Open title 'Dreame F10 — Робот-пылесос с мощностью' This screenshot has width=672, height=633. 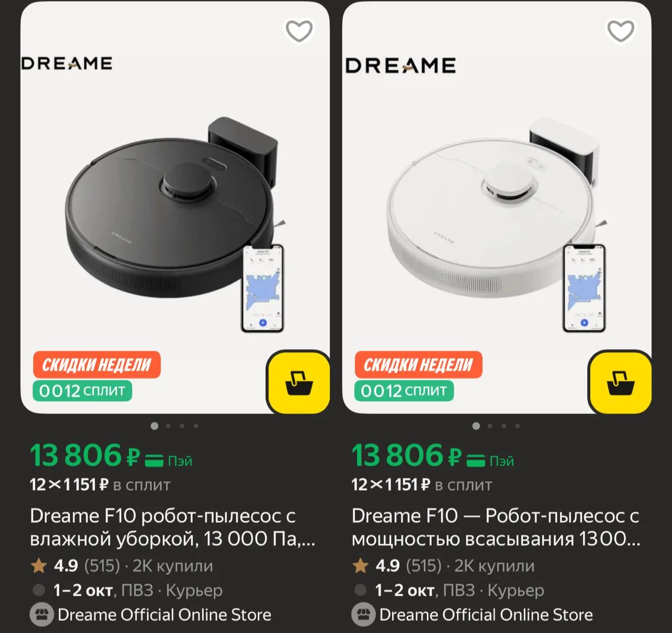[x=496, y=527]
